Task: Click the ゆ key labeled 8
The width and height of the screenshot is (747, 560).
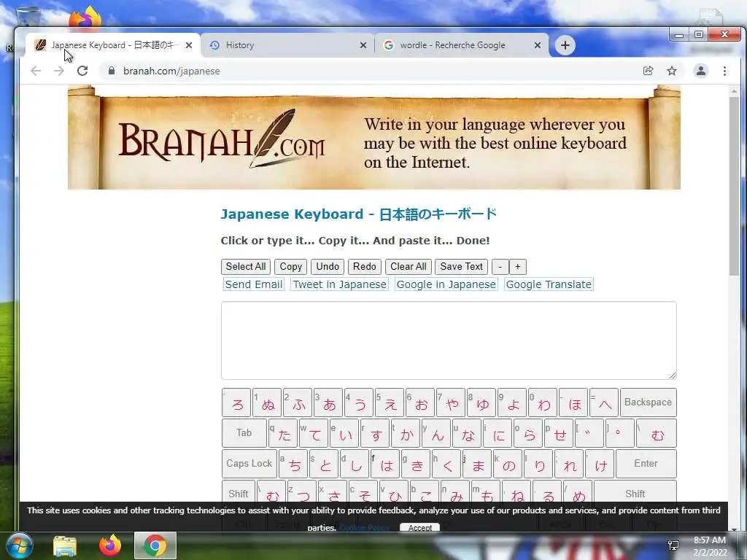Action: tap(481, 402)
